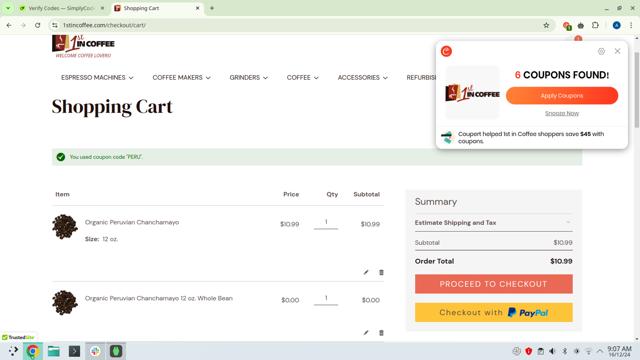Click Apply Coupons button

pos(562,96)
